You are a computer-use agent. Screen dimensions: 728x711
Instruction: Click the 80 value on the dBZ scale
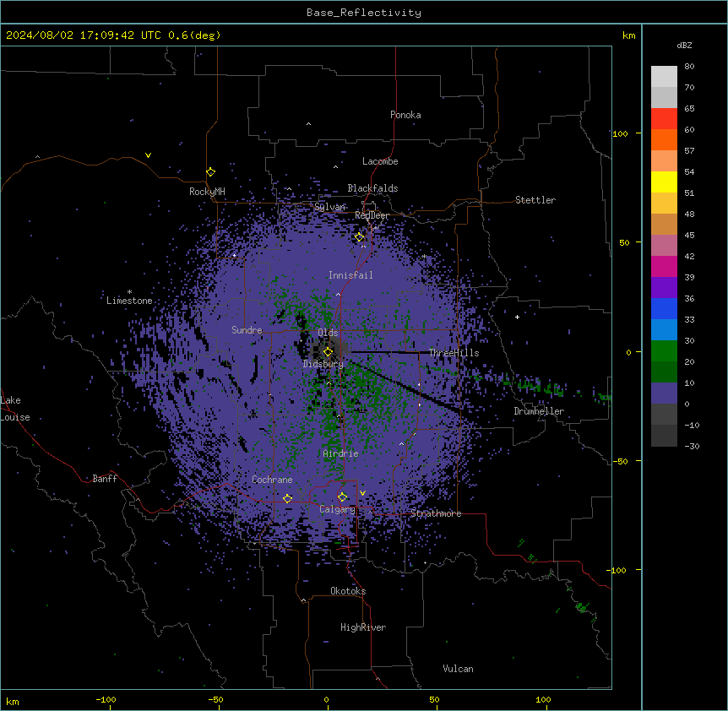689,67
